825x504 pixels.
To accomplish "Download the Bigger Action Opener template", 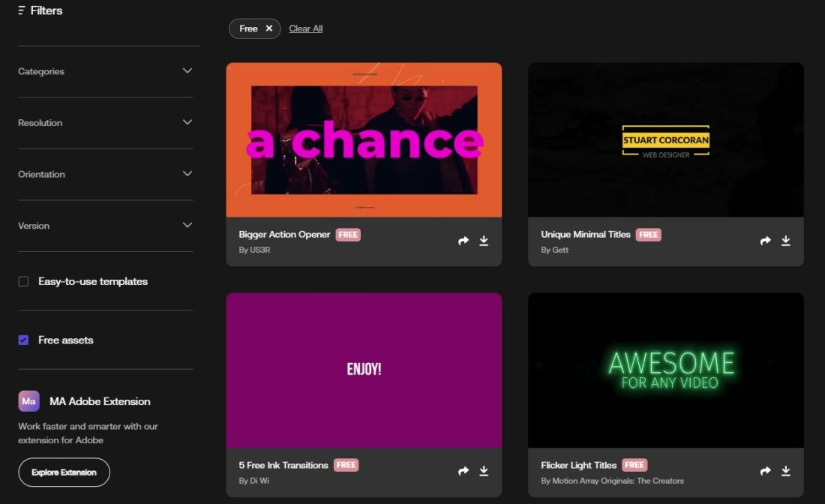I will tap(484, 241).
